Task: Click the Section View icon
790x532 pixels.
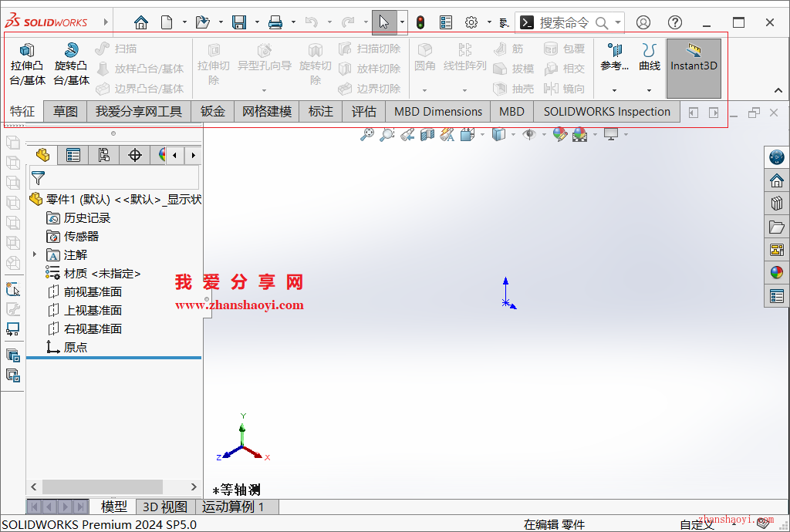Action: (427, 134)
